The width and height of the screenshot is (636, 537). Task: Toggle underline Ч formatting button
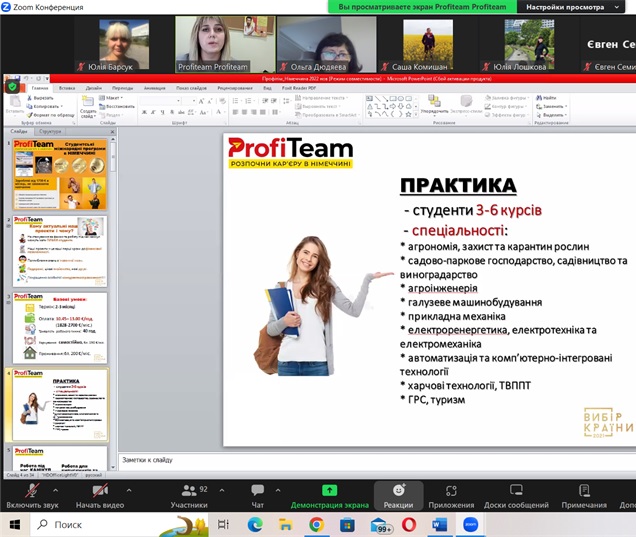coord(162,112)
